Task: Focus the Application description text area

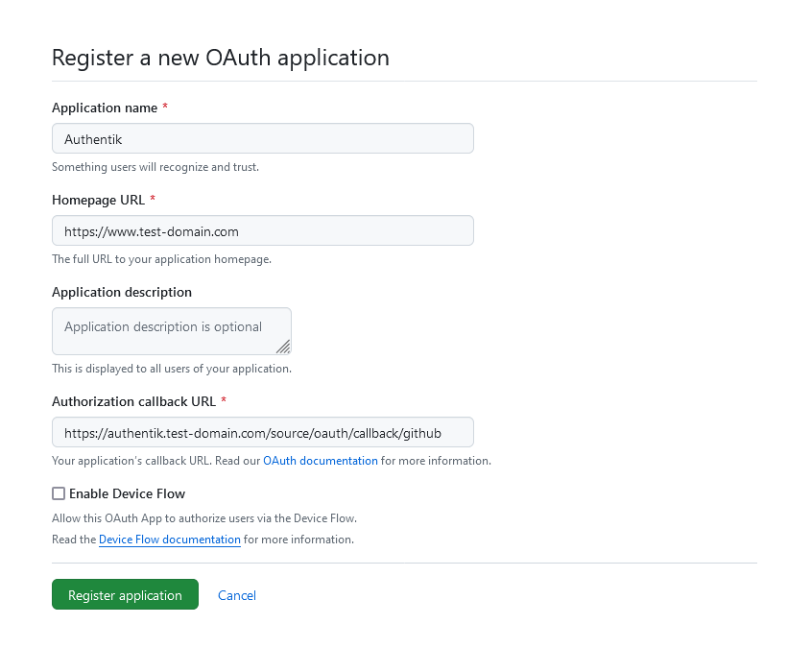Action: 171,330
